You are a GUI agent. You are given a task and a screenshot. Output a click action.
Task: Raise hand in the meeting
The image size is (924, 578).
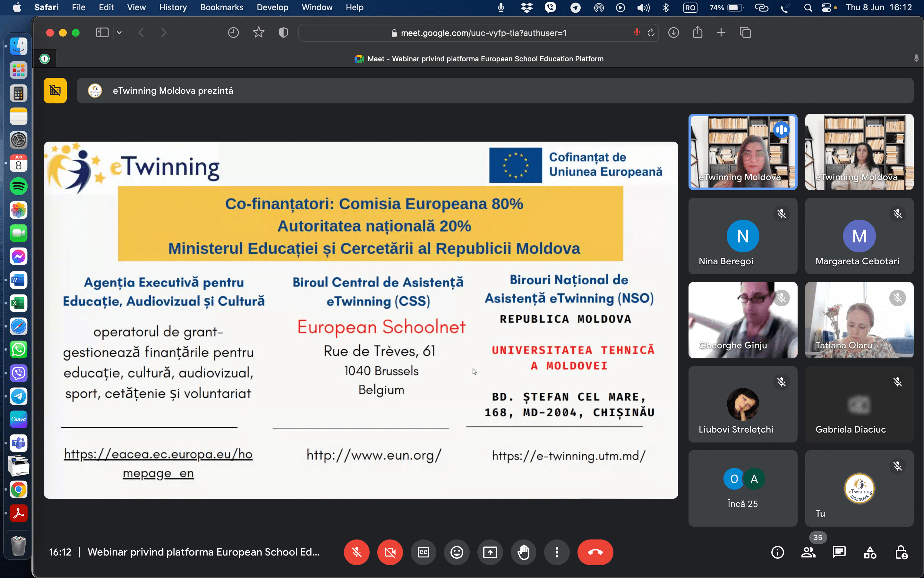click(x=524, y=552)
